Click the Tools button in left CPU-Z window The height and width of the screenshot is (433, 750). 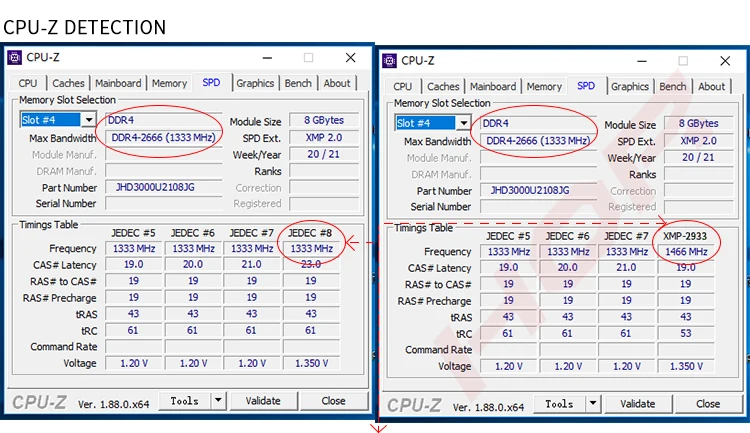coord(185,401)
